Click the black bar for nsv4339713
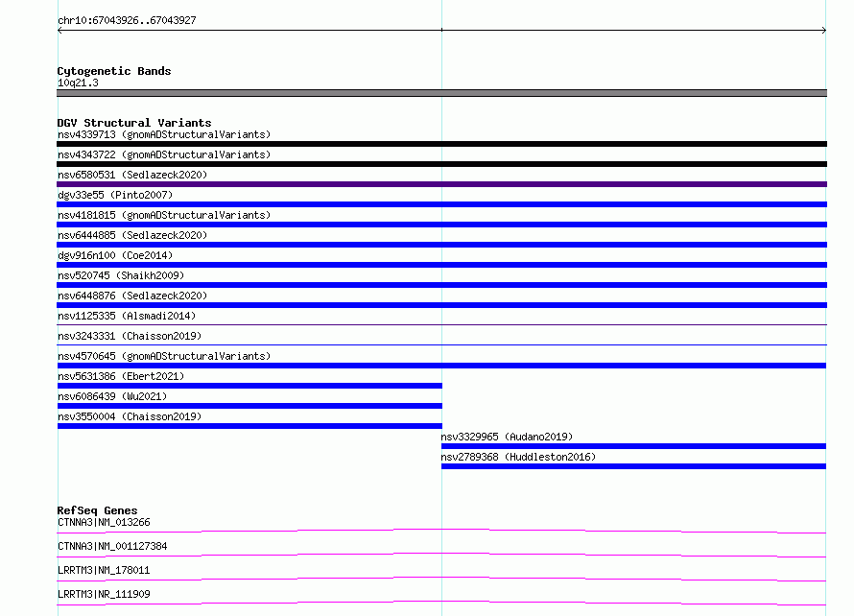Screen dimensions: 854x616 pos(441,144)
